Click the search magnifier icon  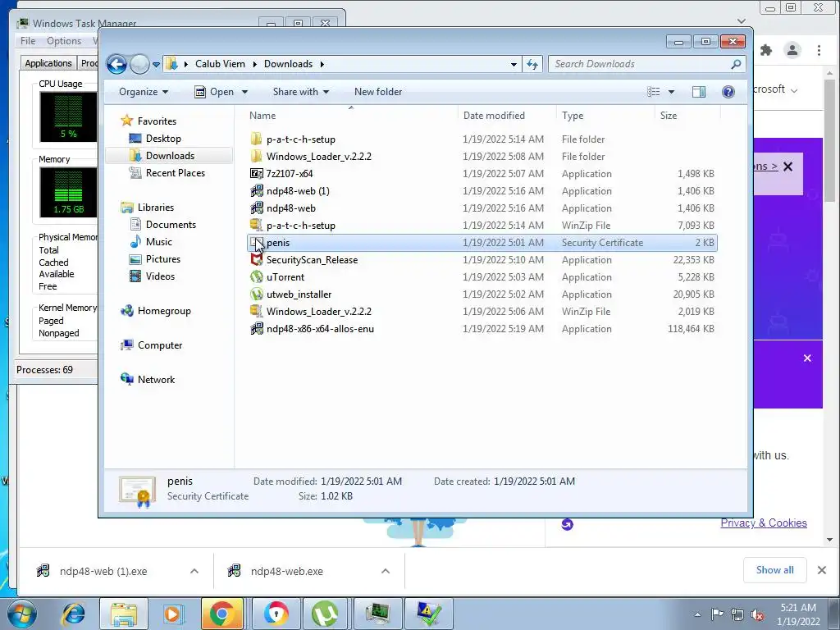(736, 64)
